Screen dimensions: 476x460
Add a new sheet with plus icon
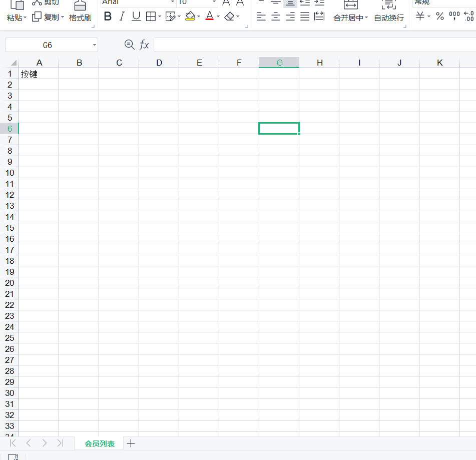point(131,443)
